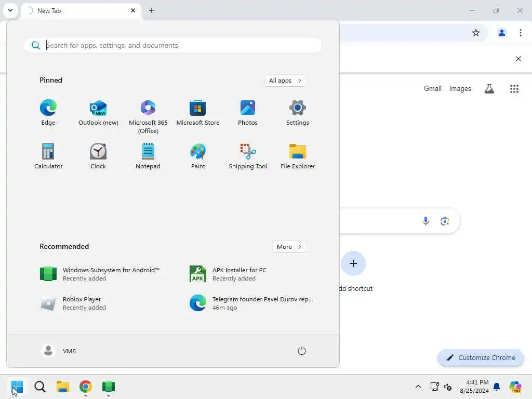The height and width of the screenshot is (399, 532).
Task: Select the New Tab tab in Chrome
Action: [x=82, y=10]
